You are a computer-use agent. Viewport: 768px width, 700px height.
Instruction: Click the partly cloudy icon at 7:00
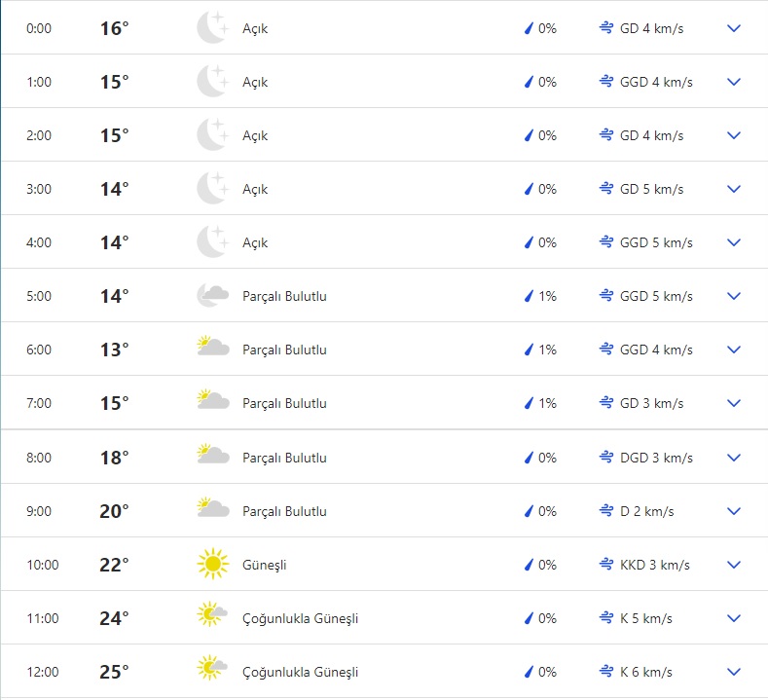(x=212, y=403)
